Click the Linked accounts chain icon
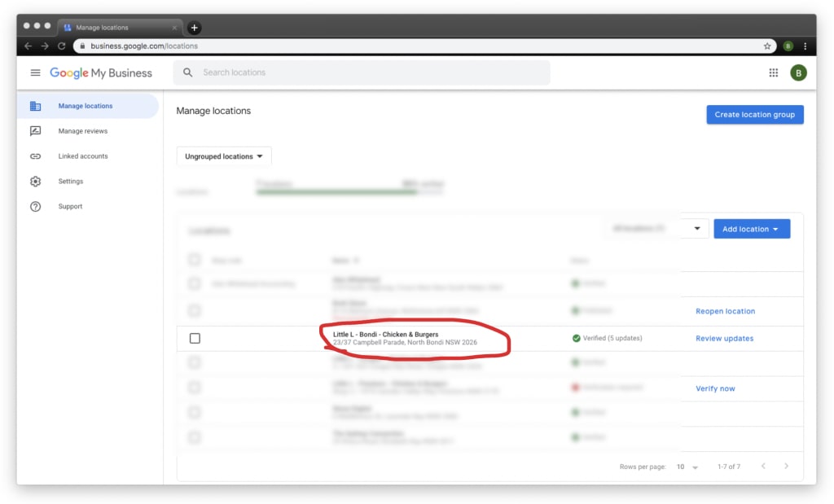This screenshot has height=504, width=834. (x=35, y=156)
